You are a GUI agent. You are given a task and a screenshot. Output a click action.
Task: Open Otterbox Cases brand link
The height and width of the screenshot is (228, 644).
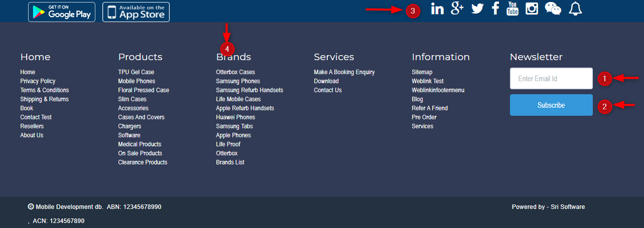click(x=235, y=72)
